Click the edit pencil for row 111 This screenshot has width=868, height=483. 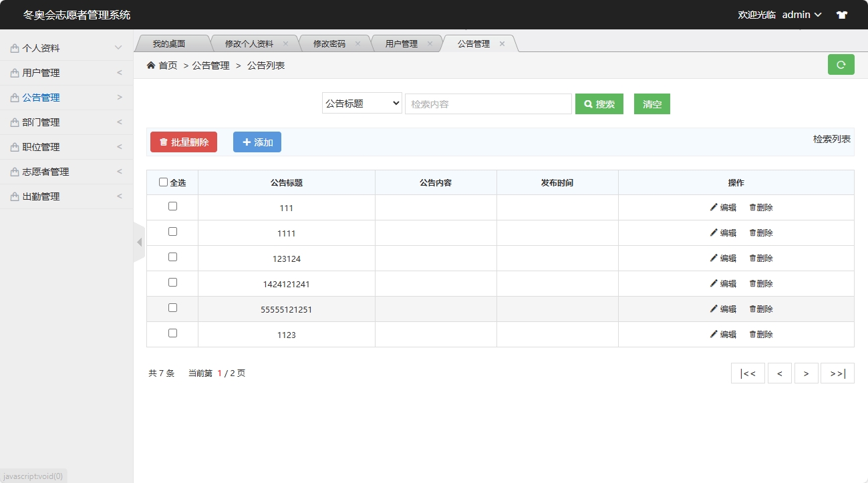pos(714,208)
